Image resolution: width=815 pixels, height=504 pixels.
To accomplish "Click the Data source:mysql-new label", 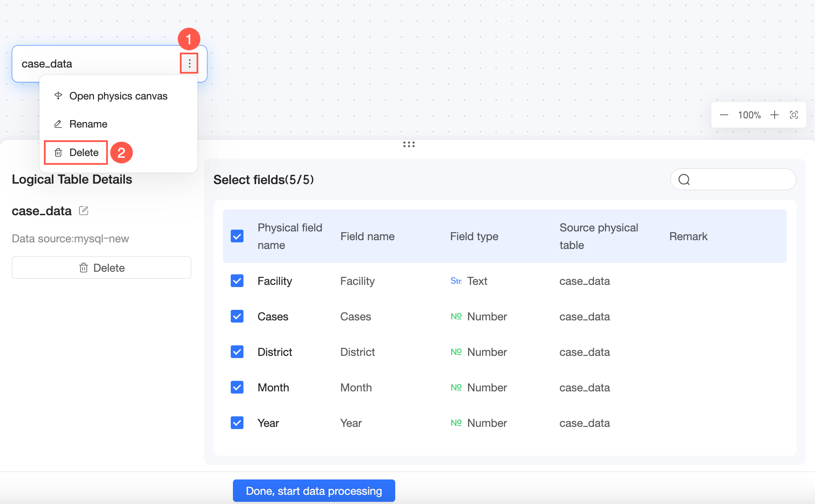I will point(70,238).
